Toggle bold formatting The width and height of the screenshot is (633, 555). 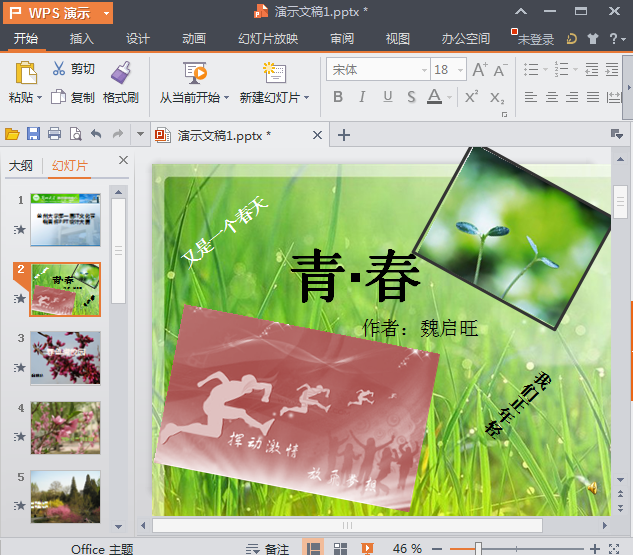pos(338,97)
